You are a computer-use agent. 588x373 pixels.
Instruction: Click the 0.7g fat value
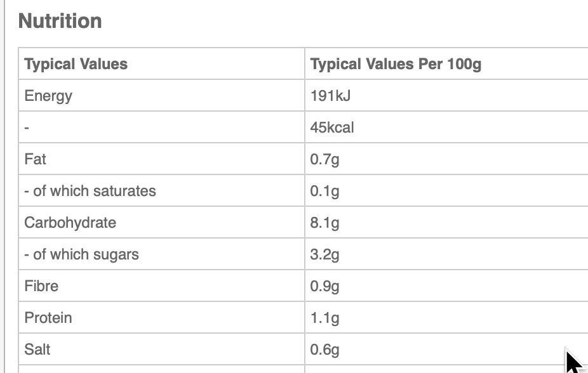pos(324,159)
